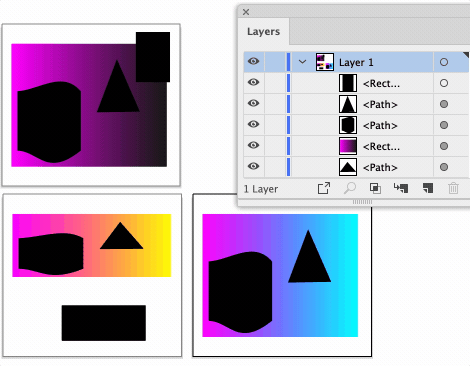The width and height of the screenshot is (470, 366).
Task: Click the wide triangle layer thumbnail
Action: 348,167
